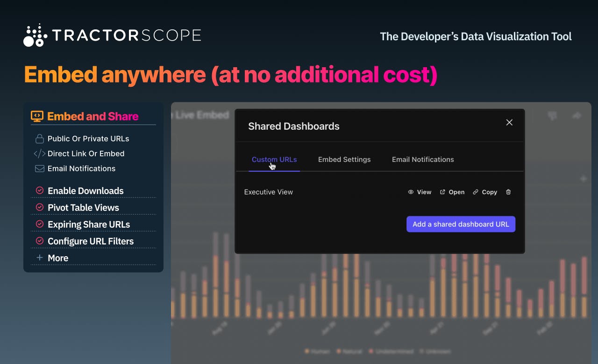Click the Executive View entry name

(x=269, y=192)
